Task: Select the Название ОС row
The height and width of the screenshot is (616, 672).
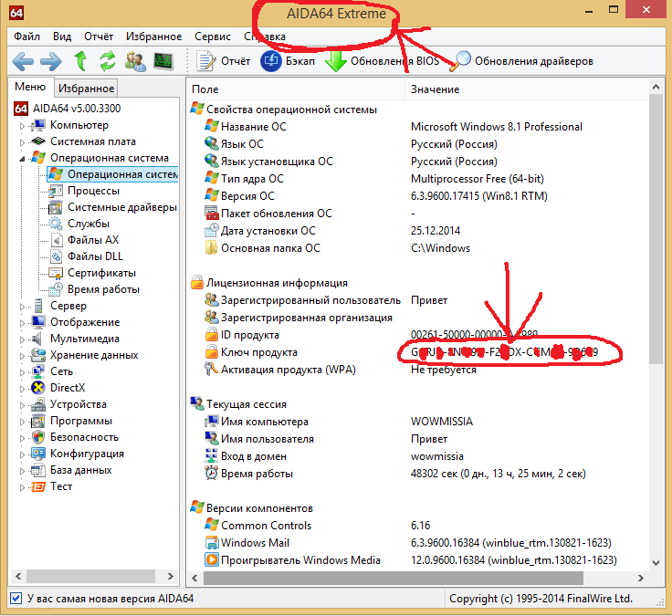Action: [x=417, y=127]
